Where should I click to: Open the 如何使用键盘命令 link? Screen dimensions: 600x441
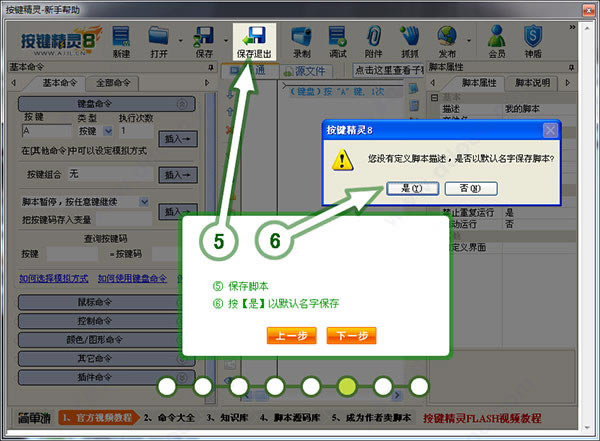pos(132,278)
